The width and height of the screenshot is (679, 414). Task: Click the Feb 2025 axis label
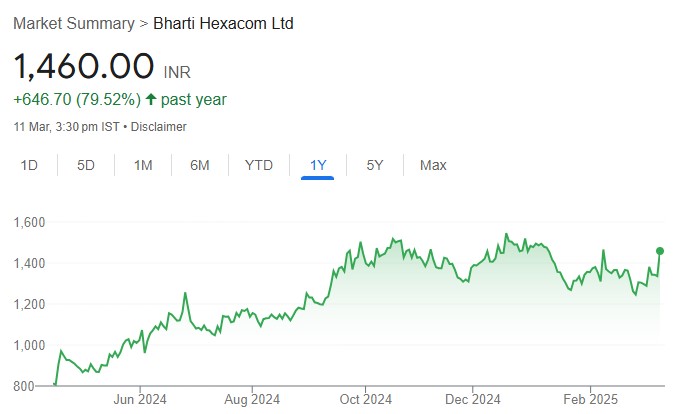[590, 398]
